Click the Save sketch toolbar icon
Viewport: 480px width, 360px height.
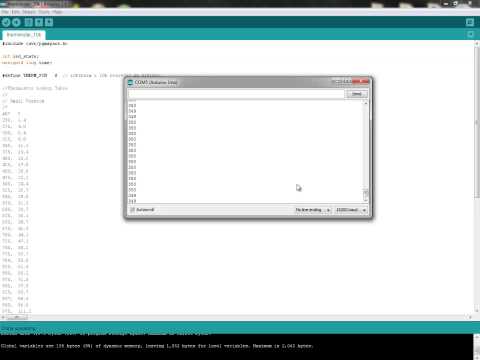pyautogui.click(x=49, y=22)
